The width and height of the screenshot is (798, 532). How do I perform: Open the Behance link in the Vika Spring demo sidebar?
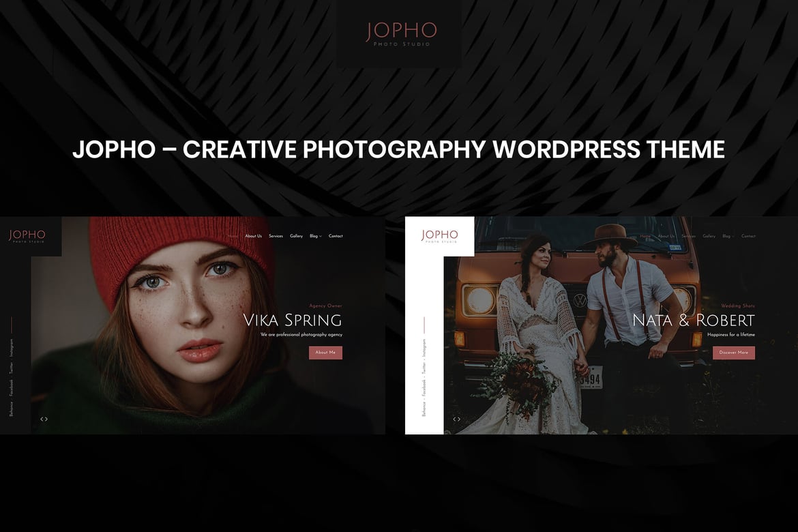11,409
